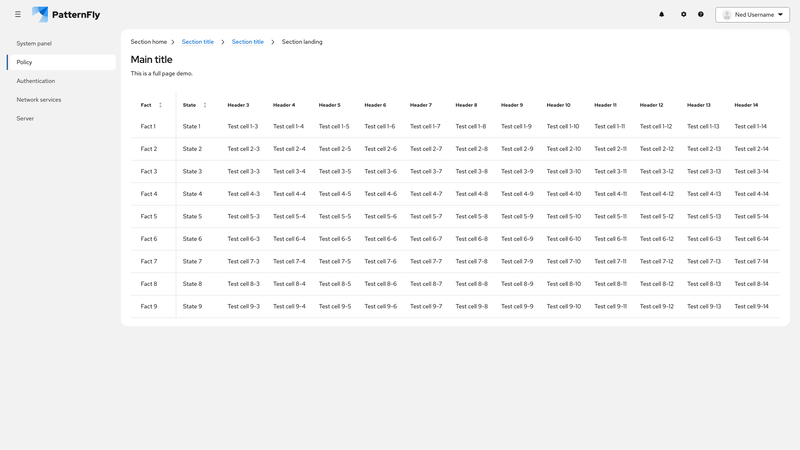Select Policy in the sidebar
Image resolution: width=800 pixels, height=450 pixels.
click(61, 62)
